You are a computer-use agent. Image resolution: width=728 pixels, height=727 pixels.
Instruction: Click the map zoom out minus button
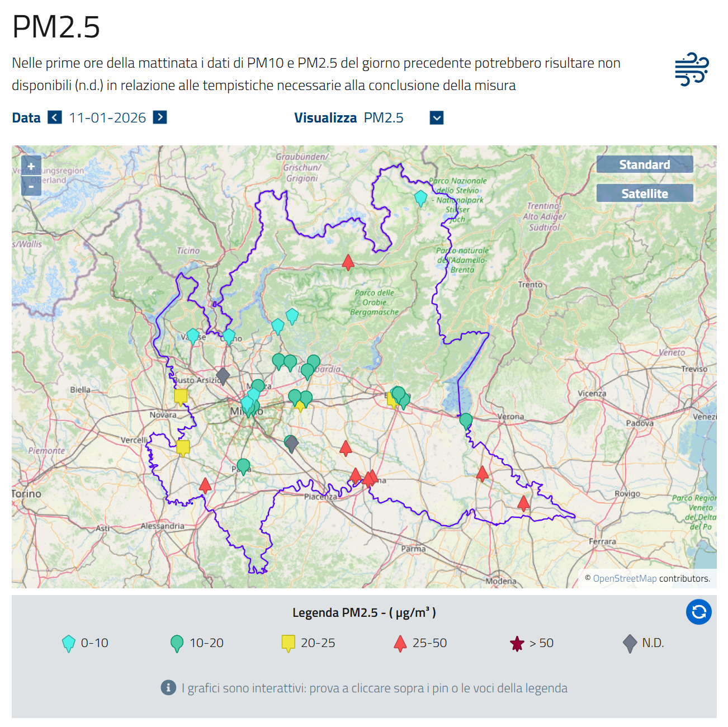coord(31,186)
